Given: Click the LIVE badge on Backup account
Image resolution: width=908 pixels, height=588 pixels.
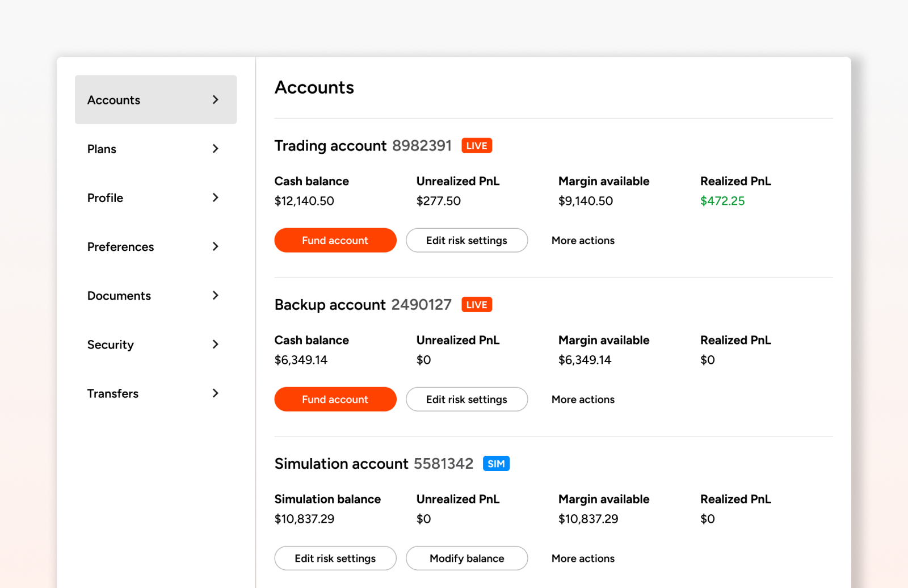Looking at the screenshot, I should click(x=476, y=305).
